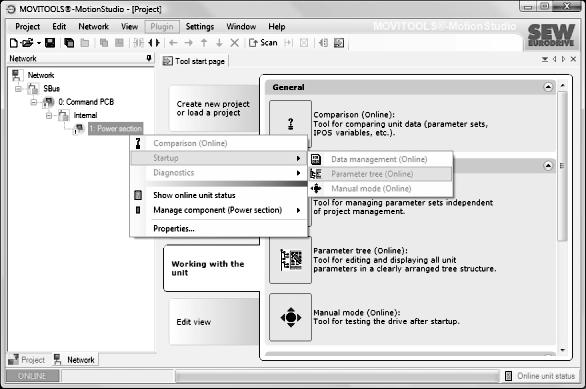Click the dark stacked pages toolbar icon
This screenshot has width=586, height=389.
pos(69,43)
